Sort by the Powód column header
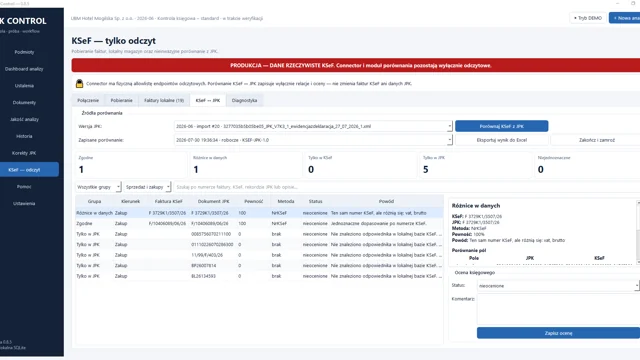This screenshot has width=640, height=360. (x=386, y=201)
